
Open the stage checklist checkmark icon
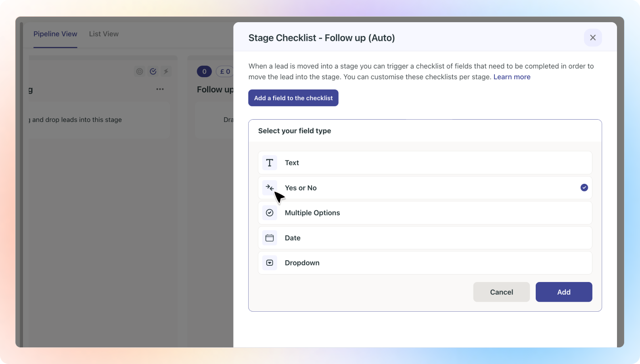[153, 72]
